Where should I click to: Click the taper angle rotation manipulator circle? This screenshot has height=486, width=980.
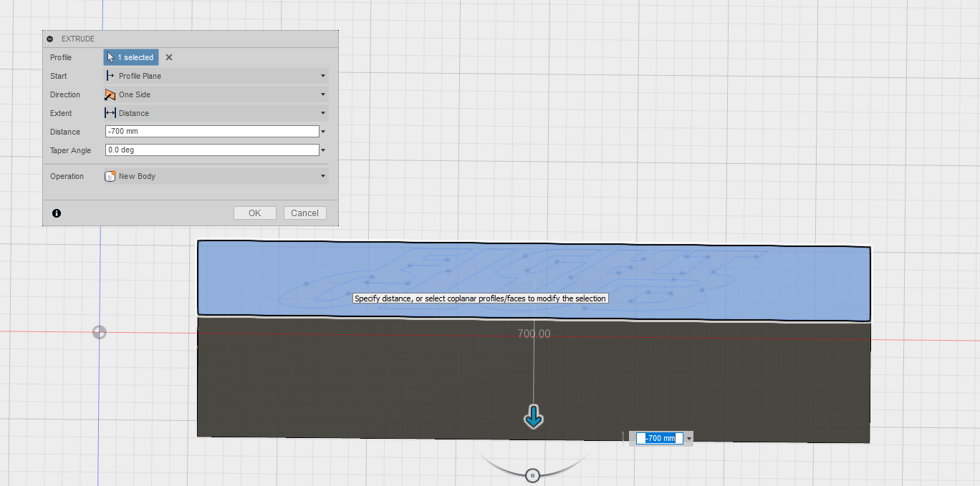[x=532, y=475]
